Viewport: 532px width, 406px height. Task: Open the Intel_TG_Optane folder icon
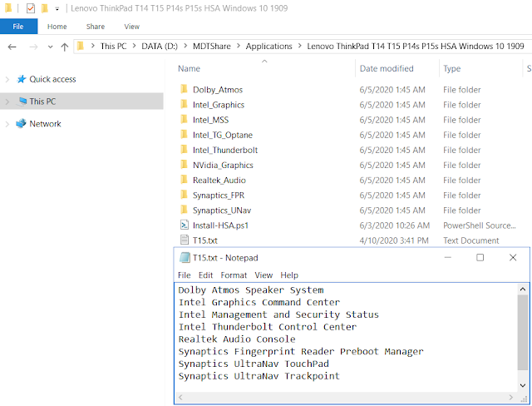click(x=184, y=135)
